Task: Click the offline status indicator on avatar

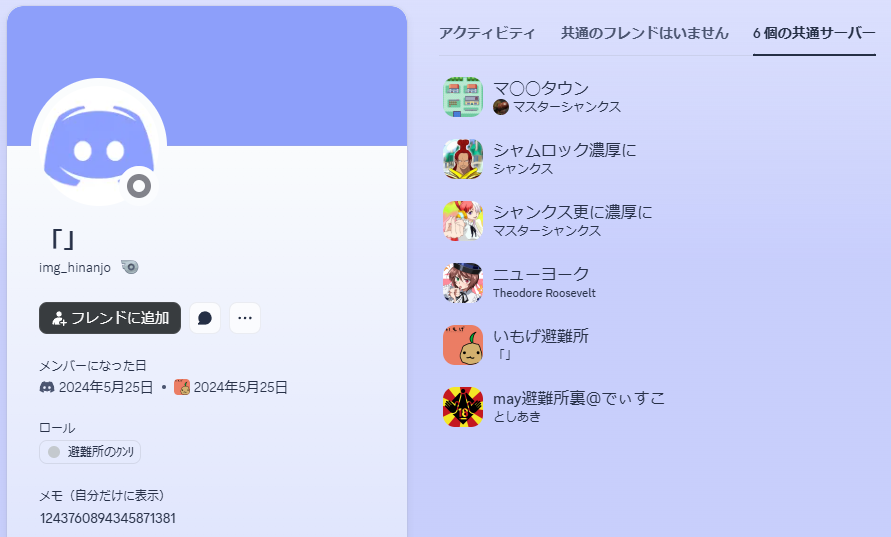Action: click(x=139, y=186)
